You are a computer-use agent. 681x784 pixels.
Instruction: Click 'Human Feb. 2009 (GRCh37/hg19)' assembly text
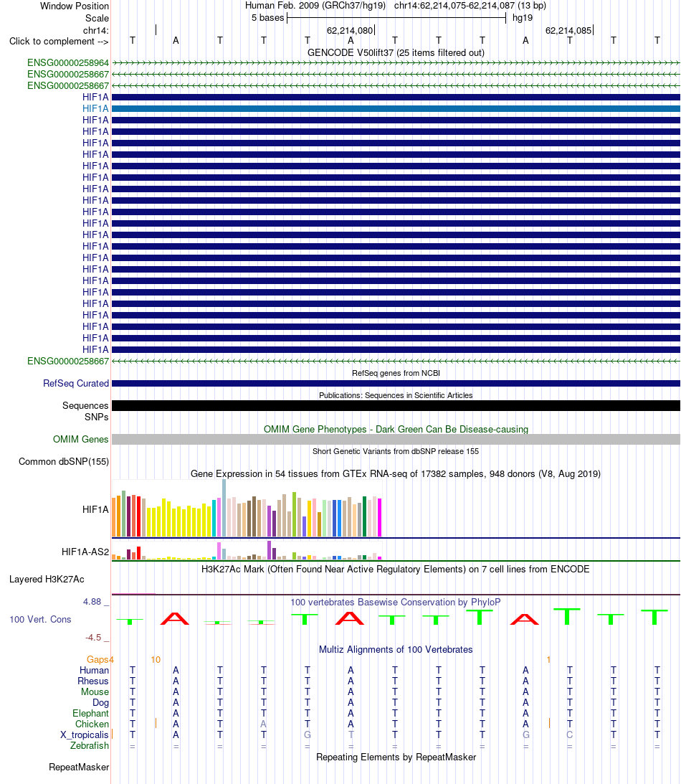[315, 6]
